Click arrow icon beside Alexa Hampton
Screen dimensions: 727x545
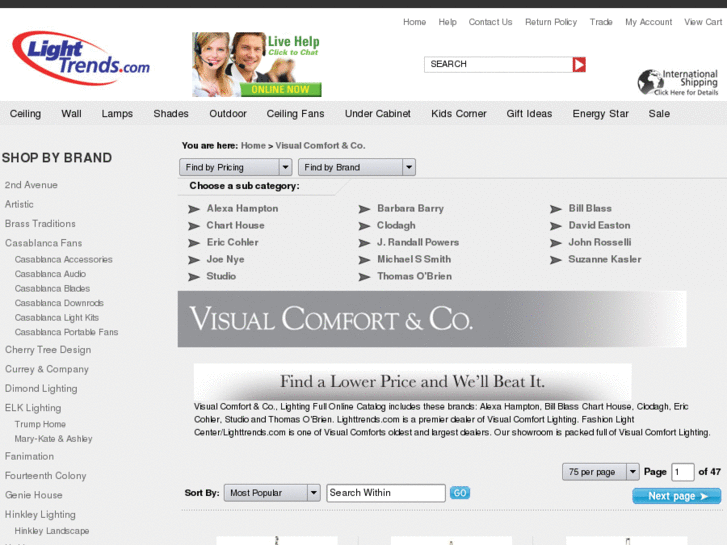pyautogui.click(x=194, y=209)
